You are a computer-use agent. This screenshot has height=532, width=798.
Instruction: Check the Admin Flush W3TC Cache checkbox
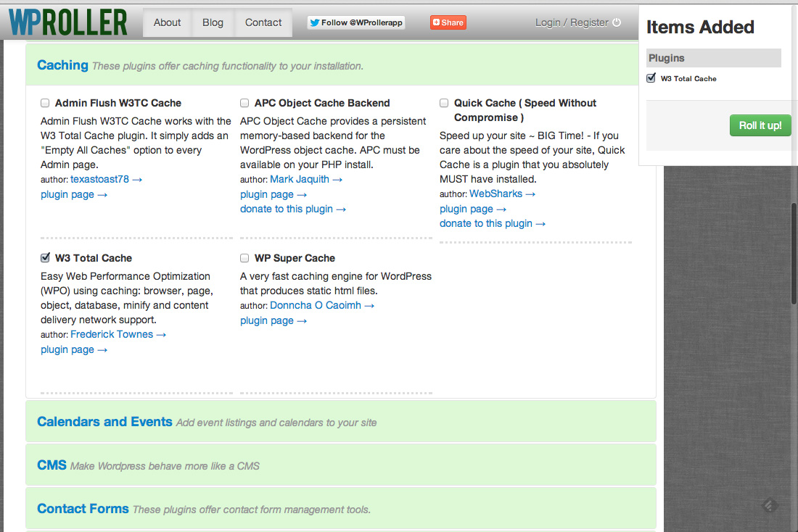point(45,103)
